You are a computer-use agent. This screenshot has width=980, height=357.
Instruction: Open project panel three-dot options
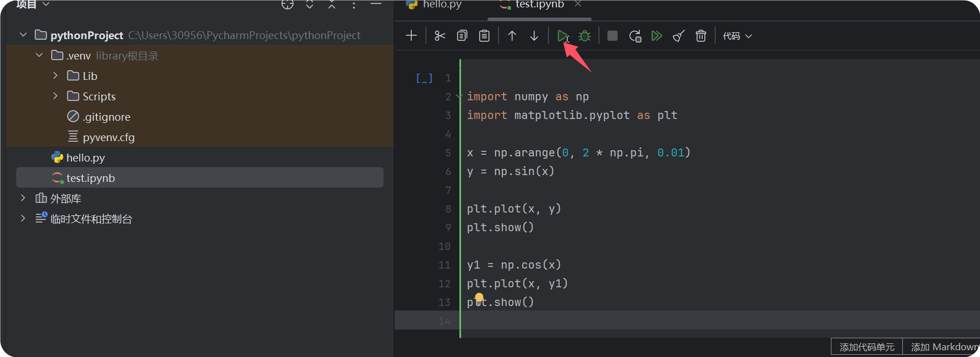coord(354,5)
